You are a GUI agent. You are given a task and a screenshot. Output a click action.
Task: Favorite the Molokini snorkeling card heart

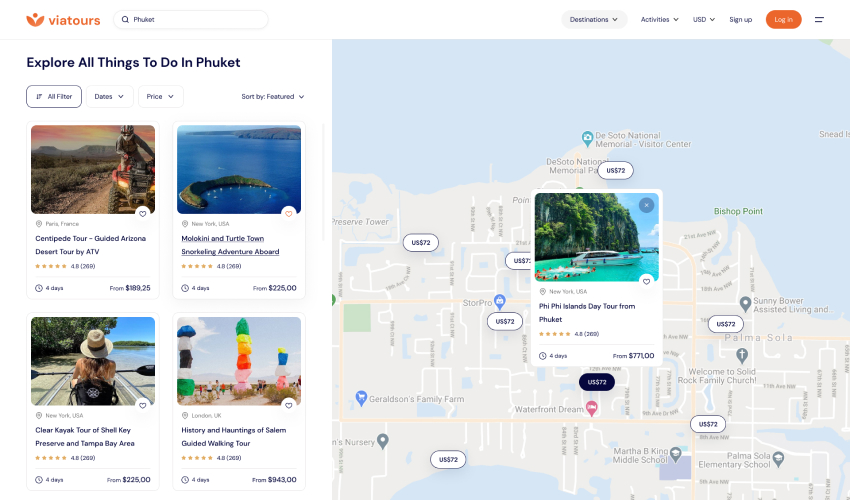pos(288,213)
